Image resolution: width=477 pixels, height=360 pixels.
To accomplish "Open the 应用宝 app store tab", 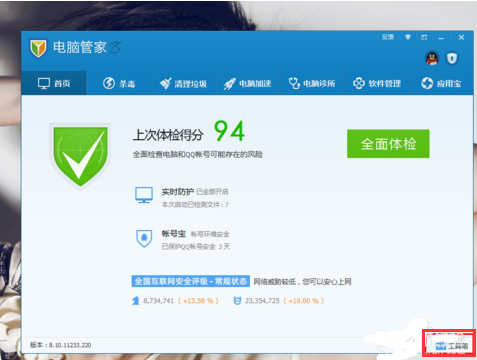I will 441,83.
